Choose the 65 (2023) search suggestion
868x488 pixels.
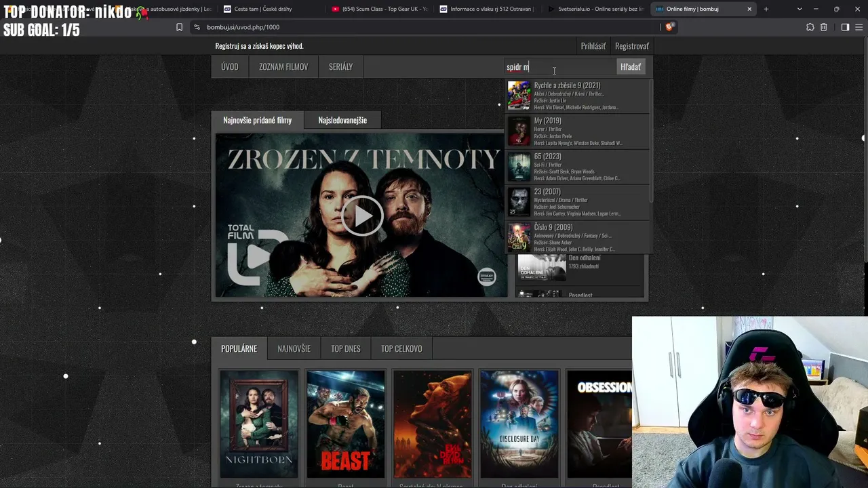click(x=578, y=167)
